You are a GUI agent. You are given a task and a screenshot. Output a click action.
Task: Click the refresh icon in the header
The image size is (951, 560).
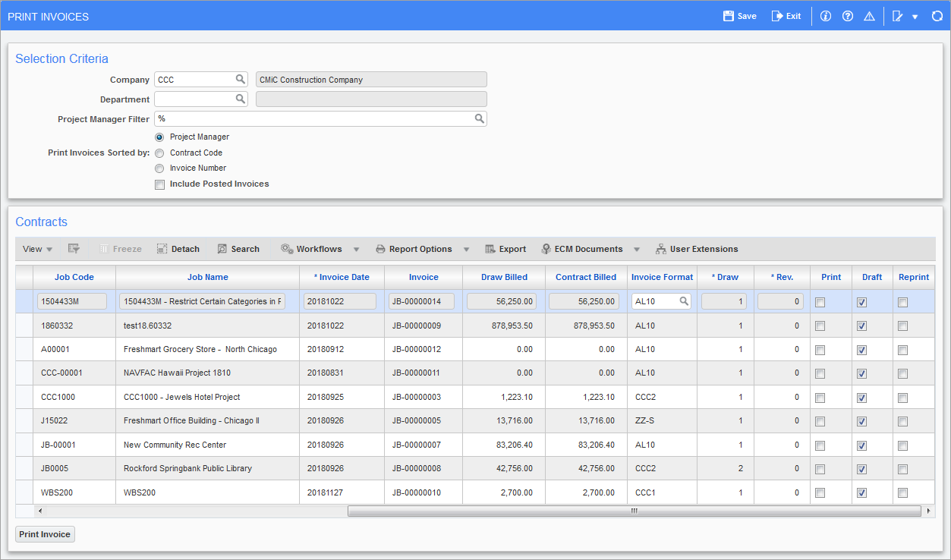tap(937, 15)
